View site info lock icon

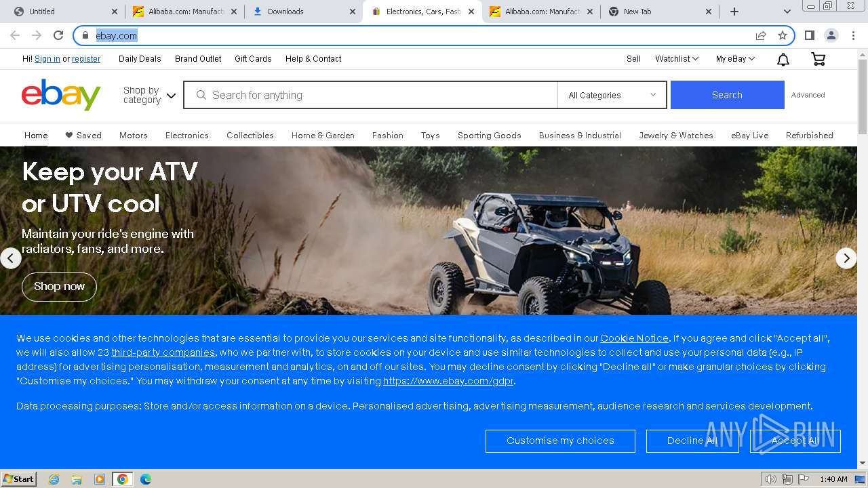tap(85, 35)
